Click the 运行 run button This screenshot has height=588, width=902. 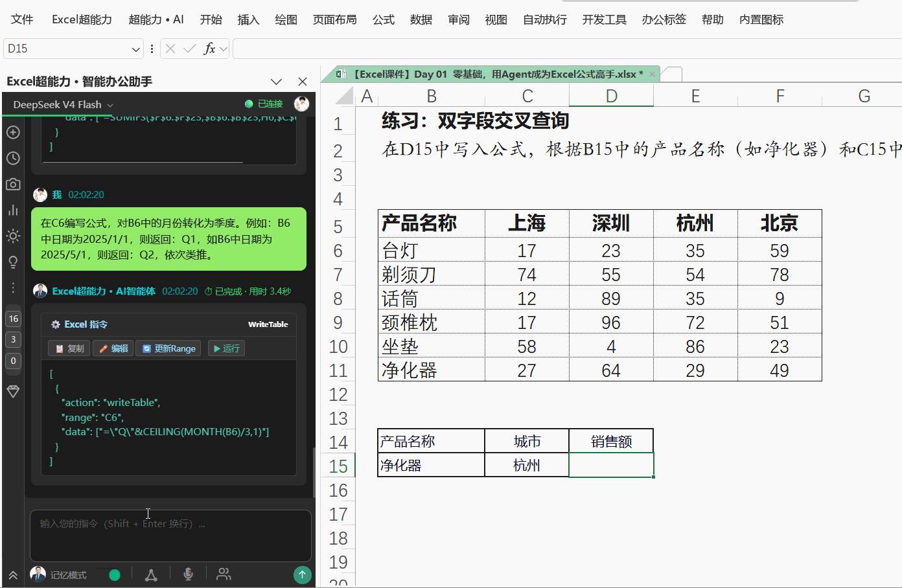point(226,348)
